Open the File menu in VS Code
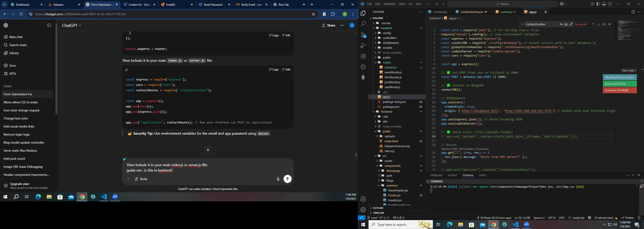Viewport: 644px width, 229px height. (369, 4)
